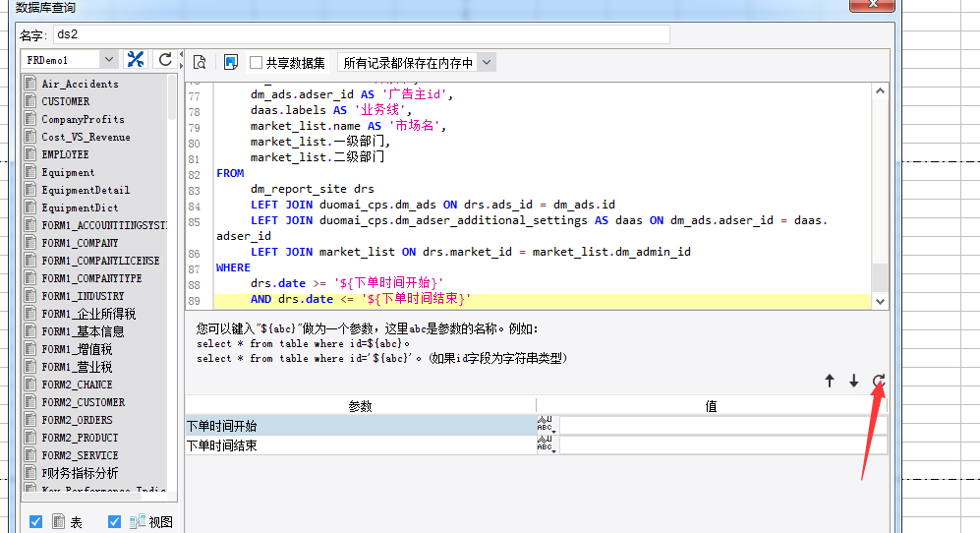The height and width of the screenshot is (533, 980).
Task: Select EquipmentDetail table
Action: click(x=86, y=190)
